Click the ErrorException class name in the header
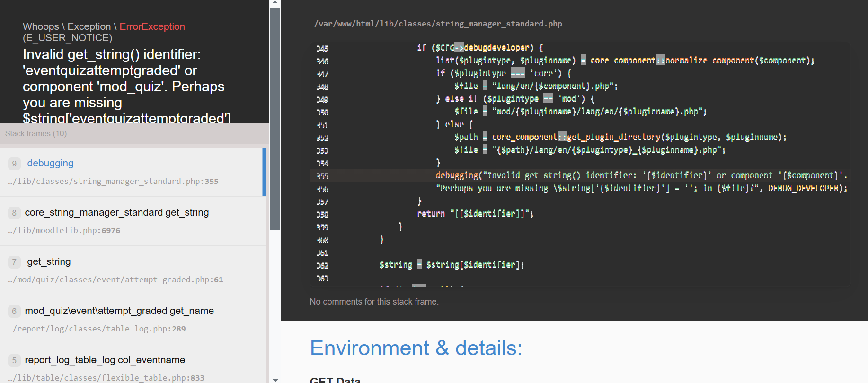This screenshot has width=868, height=383. [x=152, y=26]
